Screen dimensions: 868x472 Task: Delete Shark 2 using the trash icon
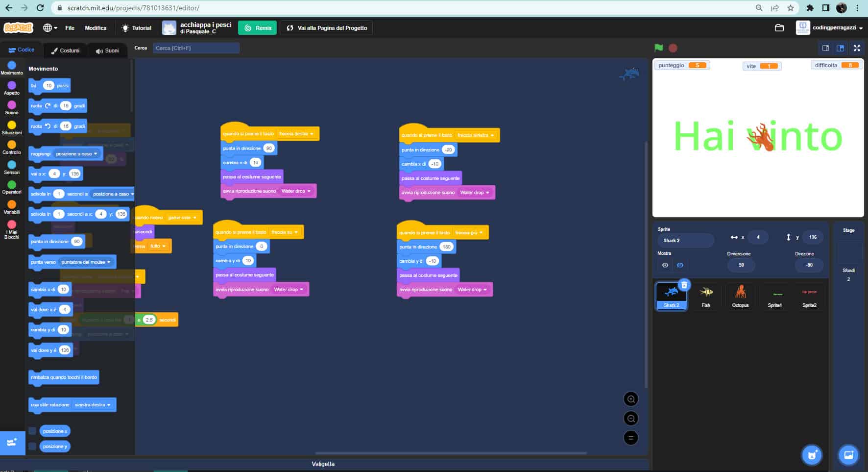[684, 284]
